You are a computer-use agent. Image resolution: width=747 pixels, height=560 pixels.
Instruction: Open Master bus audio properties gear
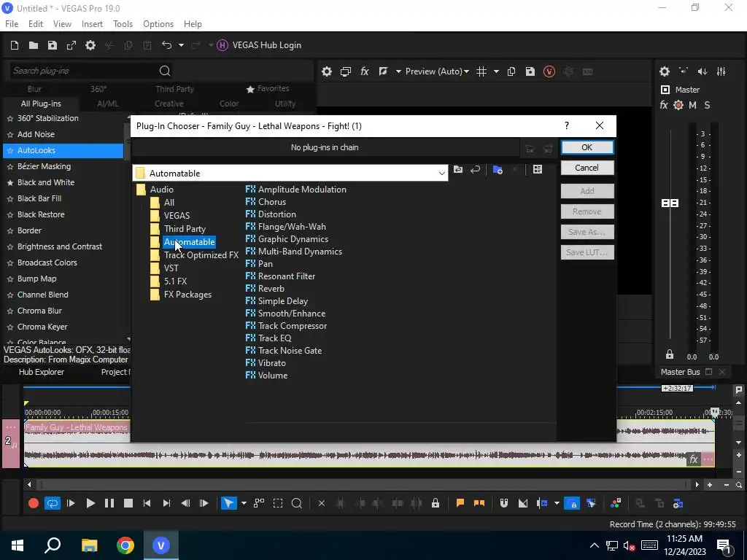tap(665, 71)
